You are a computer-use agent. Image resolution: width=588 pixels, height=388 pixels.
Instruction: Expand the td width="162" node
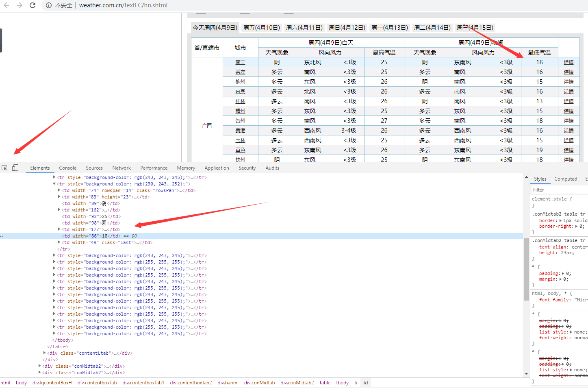click(59, 210)
